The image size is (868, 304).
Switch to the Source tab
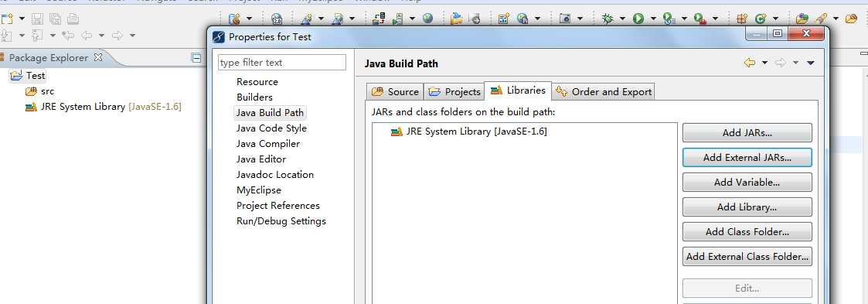(x=395, y=91)
